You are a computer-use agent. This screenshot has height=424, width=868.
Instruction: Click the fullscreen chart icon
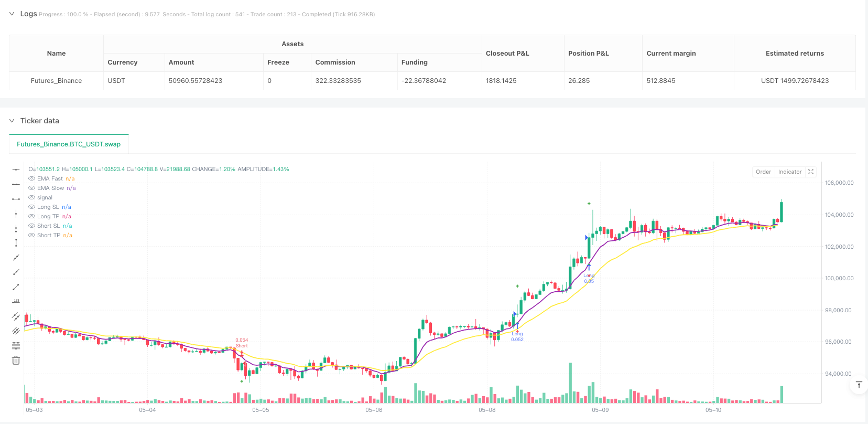(811, 172)
